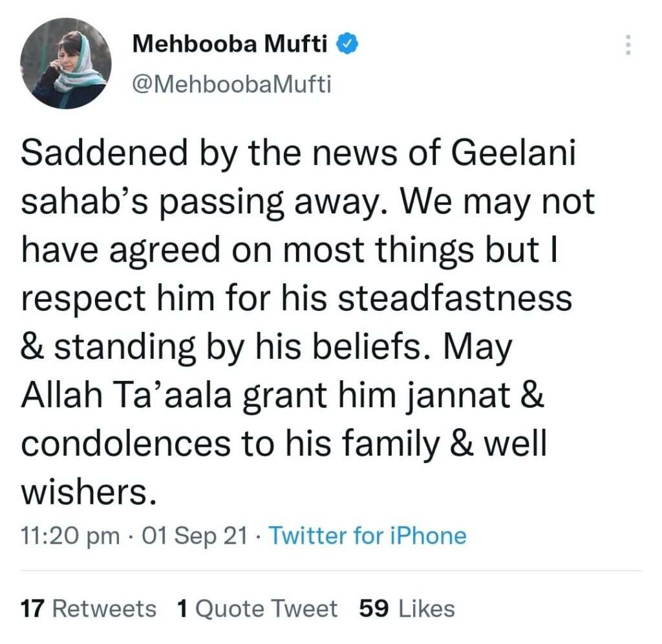
Task: Click the word Geelani in the tweet
Action: (x=513, y=153)
